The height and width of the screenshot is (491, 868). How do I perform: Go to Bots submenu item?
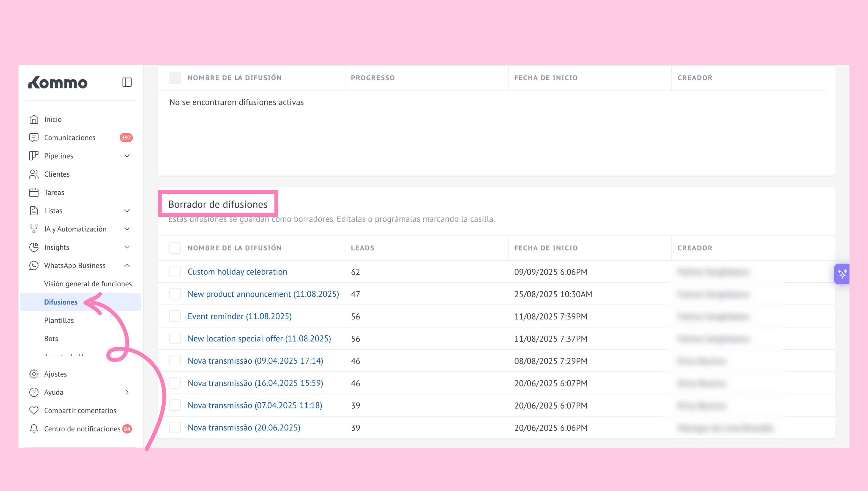click(x=51, y=339)
